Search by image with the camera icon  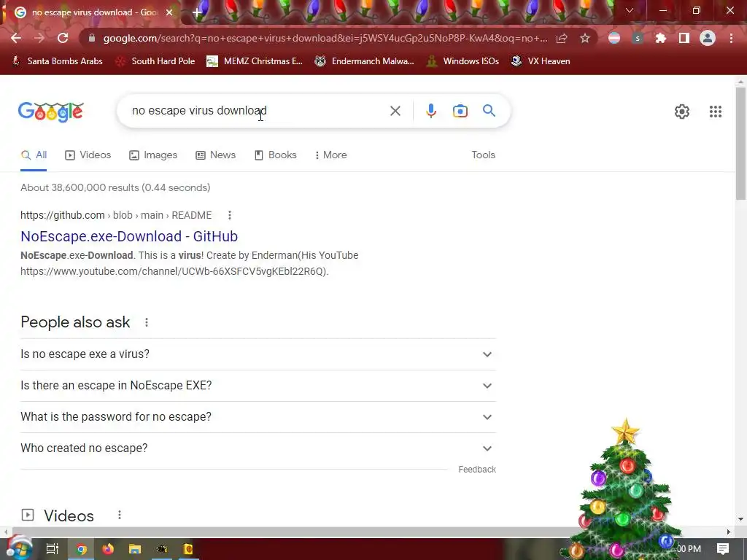coord(460,111)
